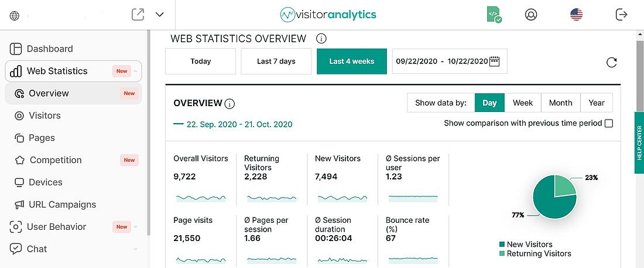644x268 pixels.
Task: Click the Web Statistics bar-chart icon
Action: [16, 71]
